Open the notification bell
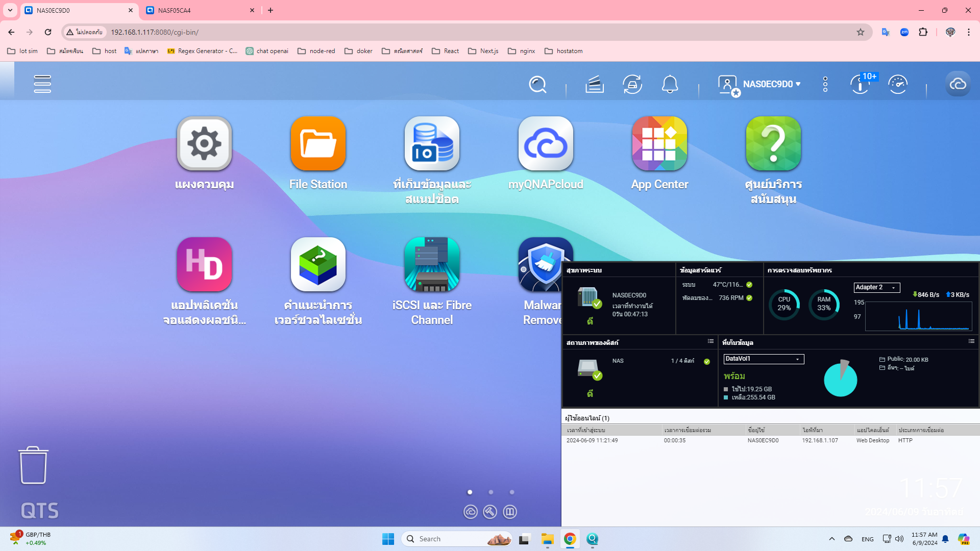Image resolution: width=980 pixels, height=551 pixels. coord(670,84)
